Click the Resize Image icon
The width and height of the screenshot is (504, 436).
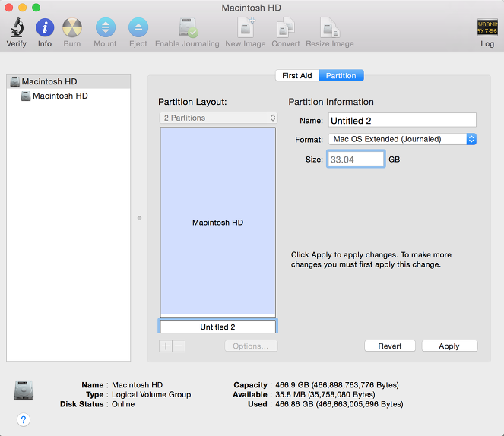330,27
